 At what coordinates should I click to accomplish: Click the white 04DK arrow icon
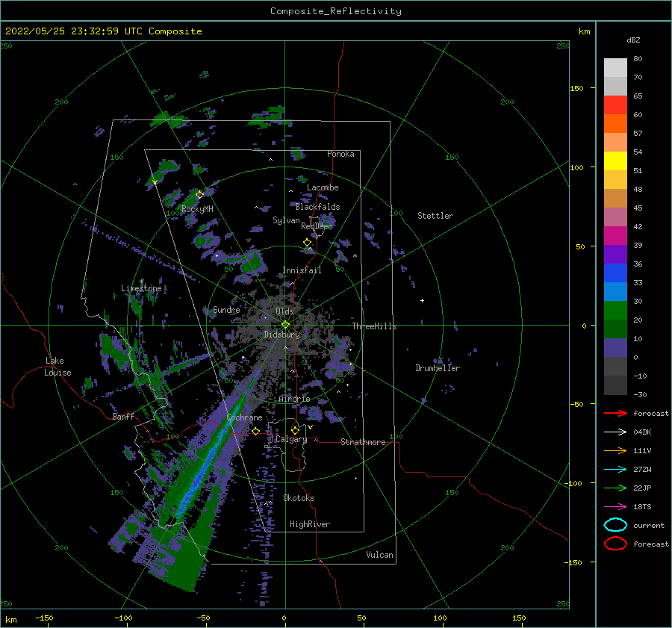(x=615, y=432)
